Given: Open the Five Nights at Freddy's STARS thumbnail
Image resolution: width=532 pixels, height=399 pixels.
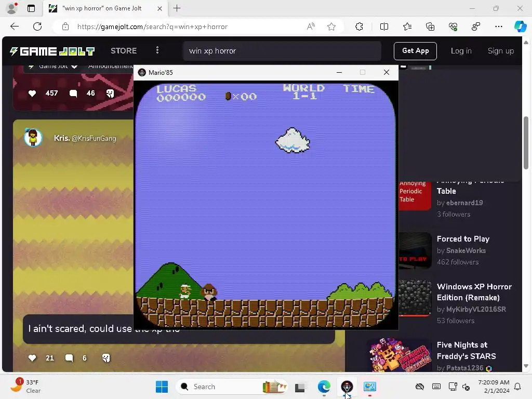Looking at the screenshot, I should point(400,355).
